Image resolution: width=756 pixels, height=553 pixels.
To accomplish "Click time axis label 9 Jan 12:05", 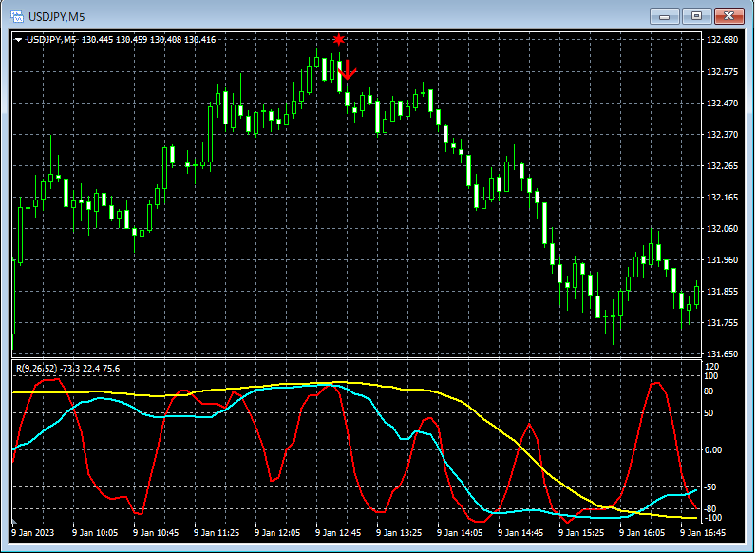I will tap(277, 533).
